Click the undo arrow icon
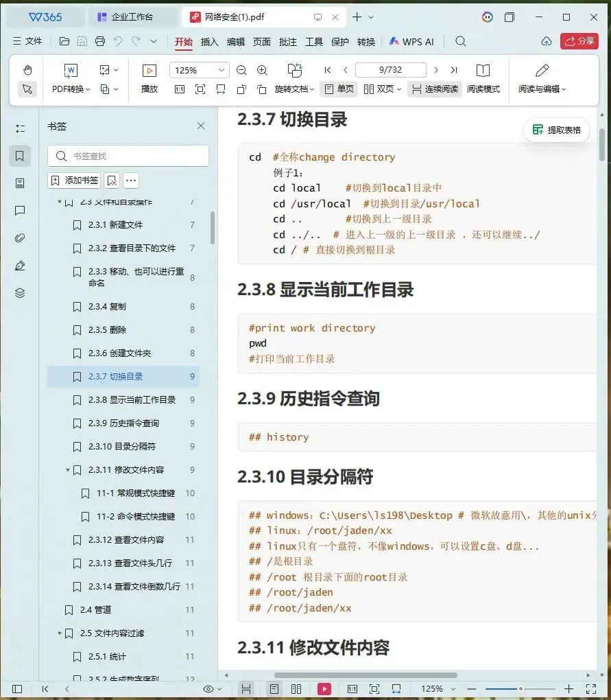 [x=118, y=41]
